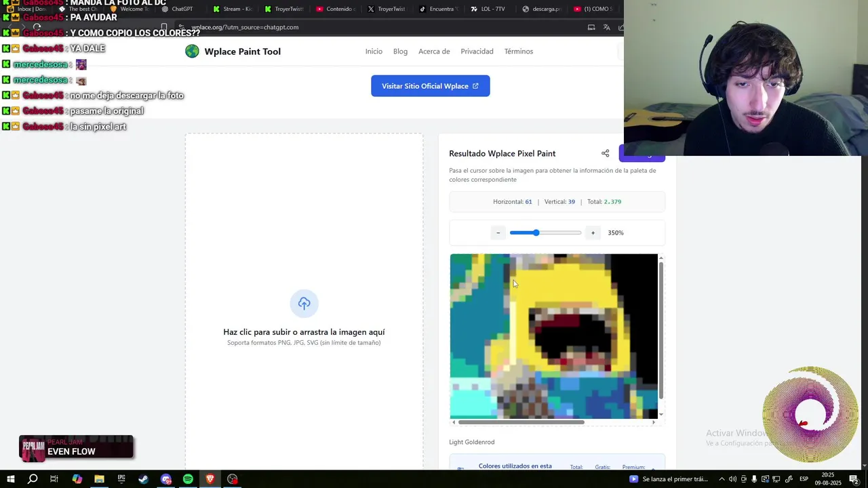
Task: Switch to the descarga.pn browser tab
Action: pos(540,9)
